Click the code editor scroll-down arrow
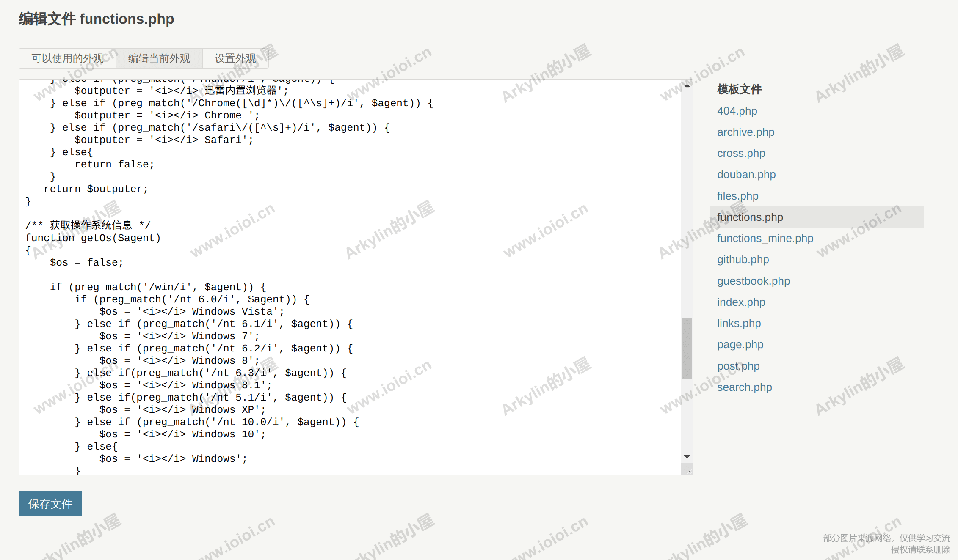 pyautogui.click(x=687, y=456)
